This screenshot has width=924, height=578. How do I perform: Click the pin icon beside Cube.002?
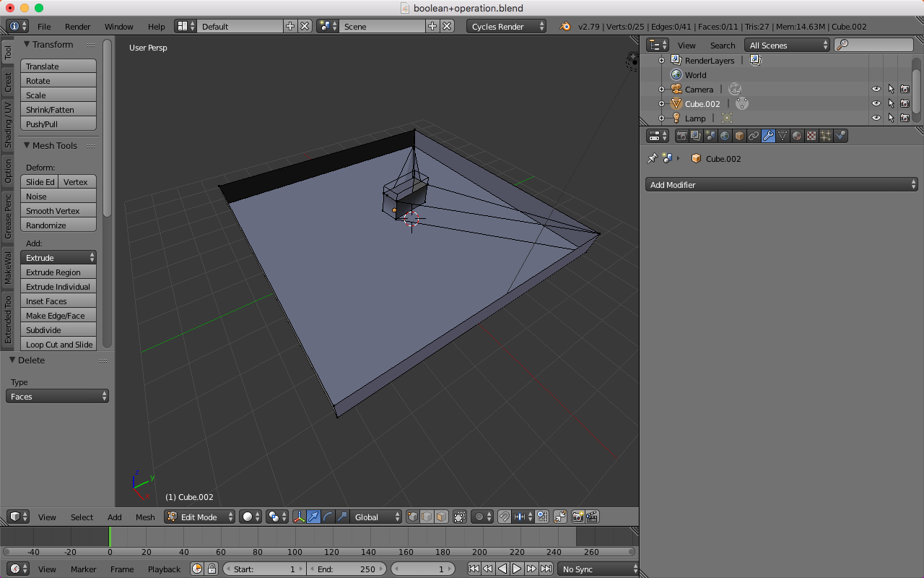tap(652, 158)
